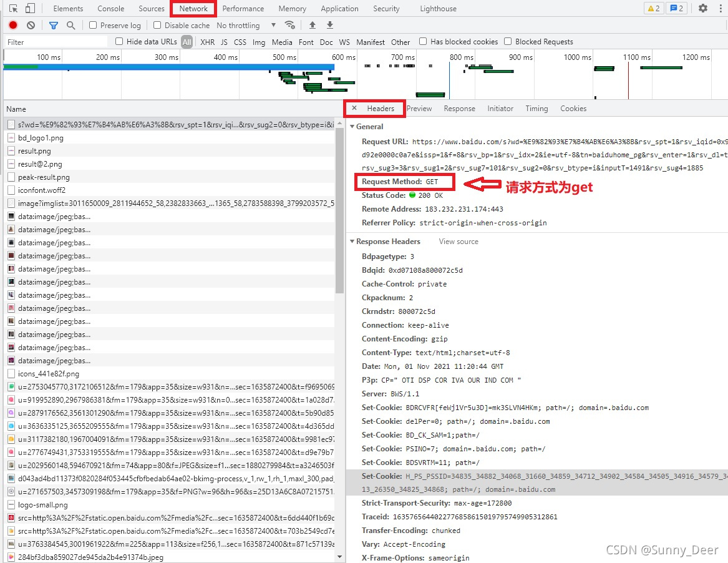Open the network search magnifier

(x=70, y=25)
